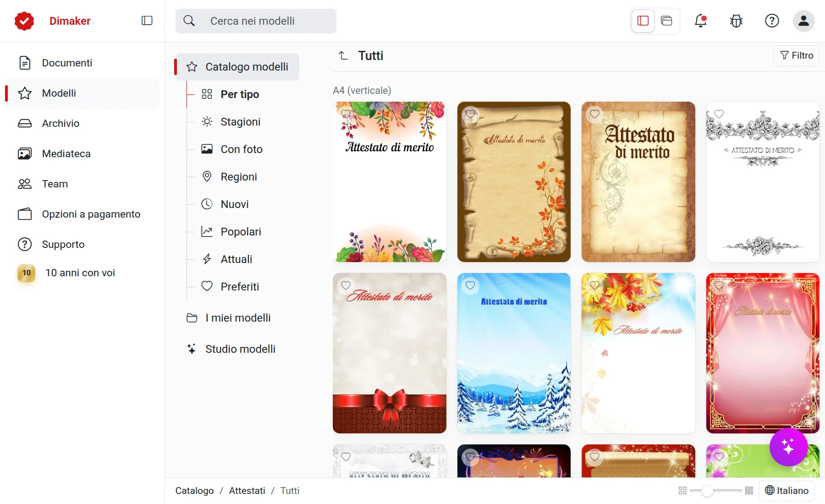The height and width of the screenshot is (504, 825).
Task: Click the search magnifier icon
Action: point(189,21)
